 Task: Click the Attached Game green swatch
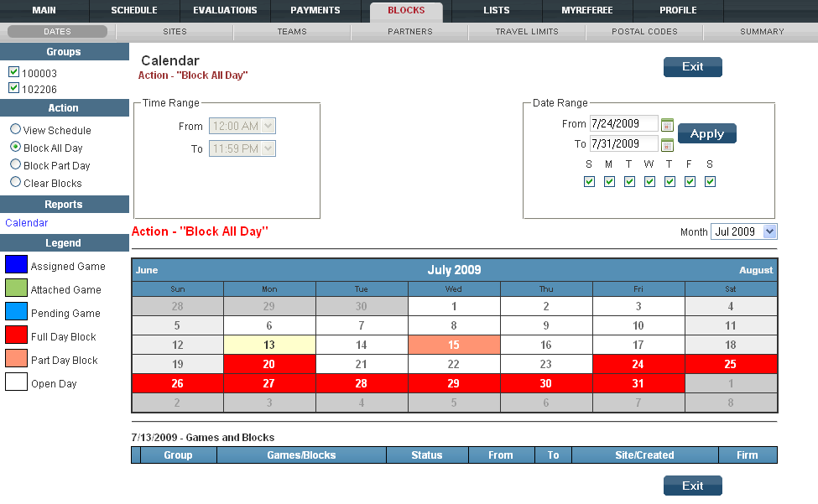(16, 288)
